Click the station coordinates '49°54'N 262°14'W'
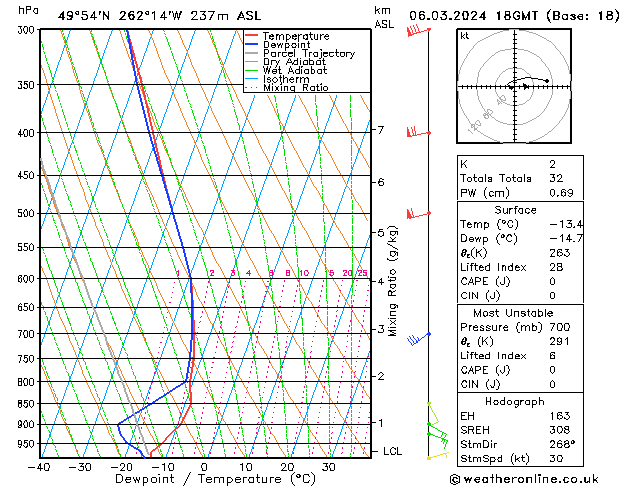Image resolution: width=629 pixels, height=486 pixels. point(120,16)
